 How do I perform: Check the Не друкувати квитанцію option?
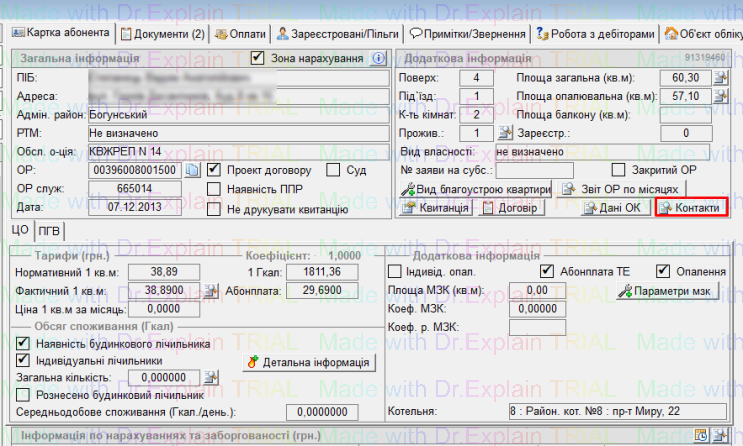point(214,209)
